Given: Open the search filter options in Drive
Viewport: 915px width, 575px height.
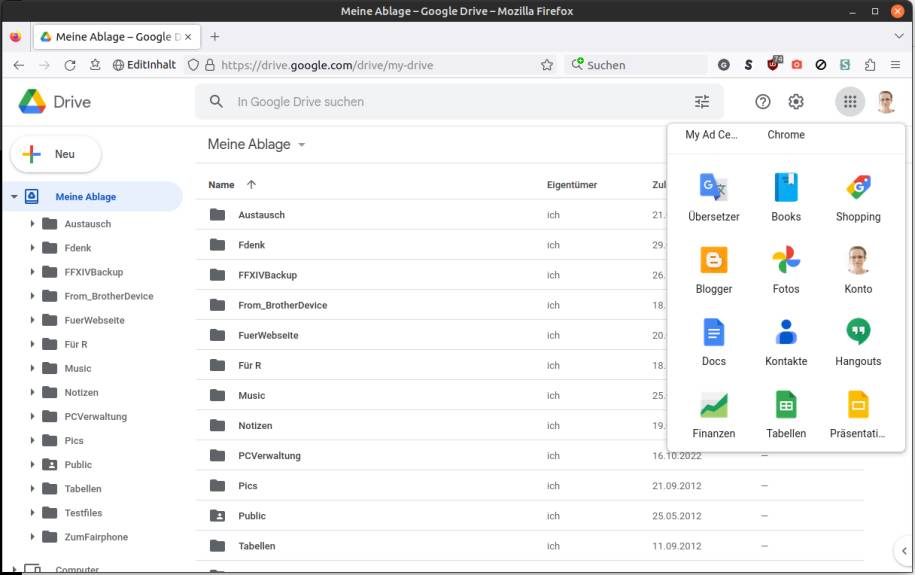Looking at the screenshot, I should (702, 102).
